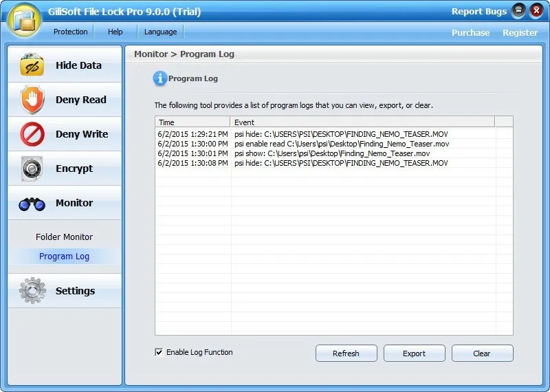This screenshot has width=550, height=392.
Task: Refresh the program log list
Action: 346,353
